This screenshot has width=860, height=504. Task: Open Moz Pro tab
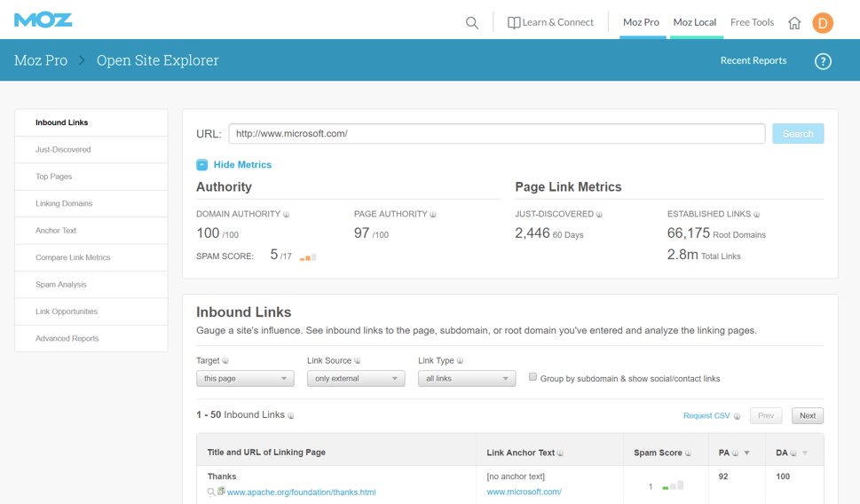coord(641,22)
